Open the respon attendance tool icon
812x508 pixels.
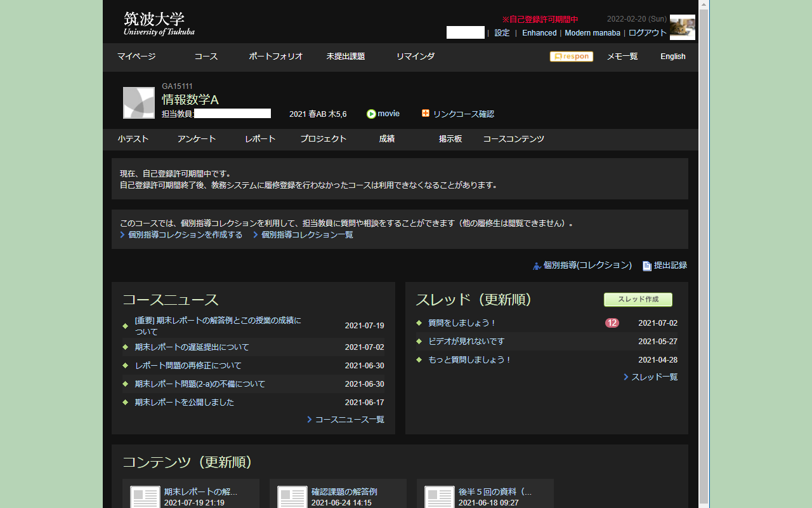click(x=570, y=56)
